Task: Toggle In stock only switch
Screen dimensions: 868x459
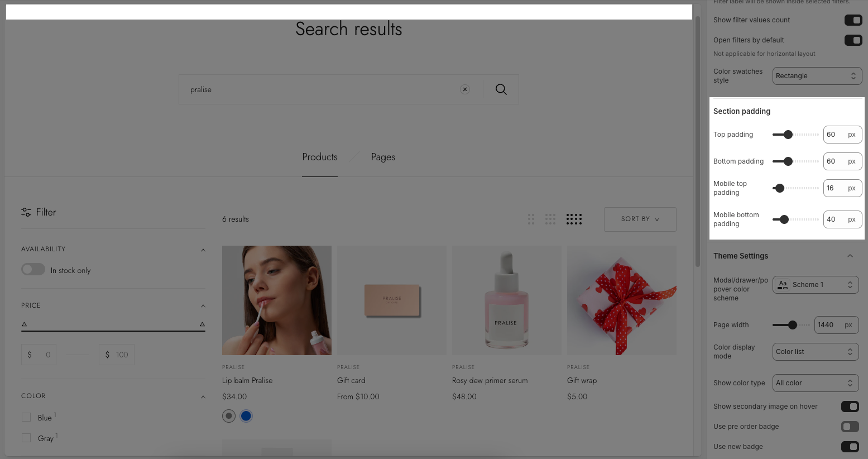Action: [33, 270]
